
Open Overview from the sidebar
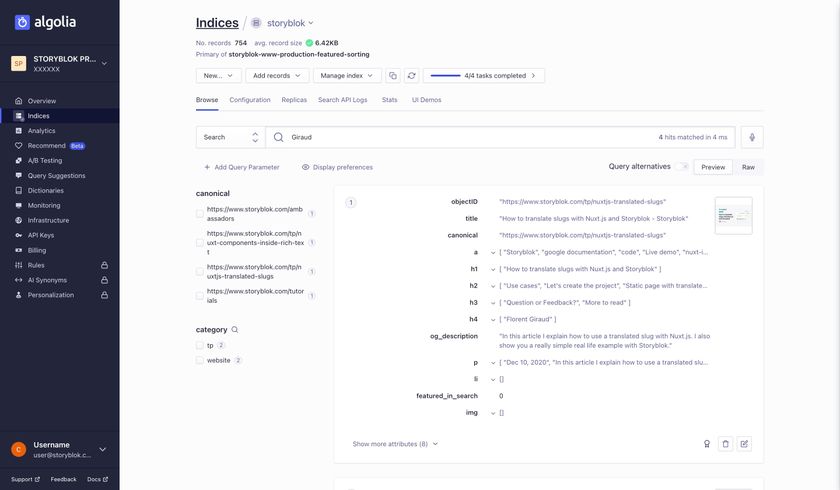(x=42, y=101)
